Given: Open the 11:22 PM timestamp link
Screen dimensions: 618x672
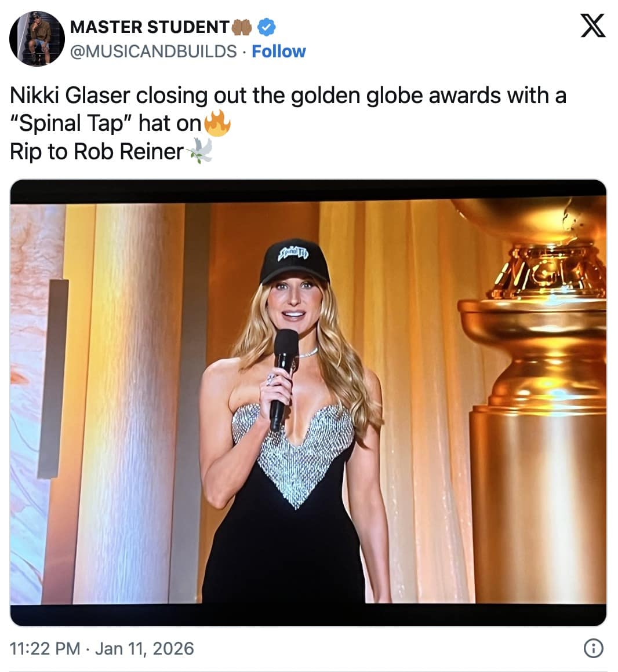Looking at the screenshot, I should (45, 648).
